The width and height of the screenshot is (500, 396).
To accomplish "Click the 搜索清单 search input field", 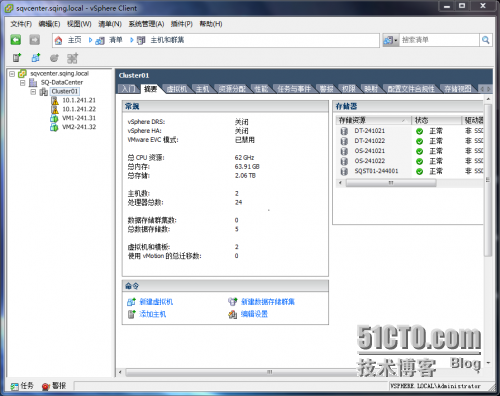I will [x=439, y=40].
